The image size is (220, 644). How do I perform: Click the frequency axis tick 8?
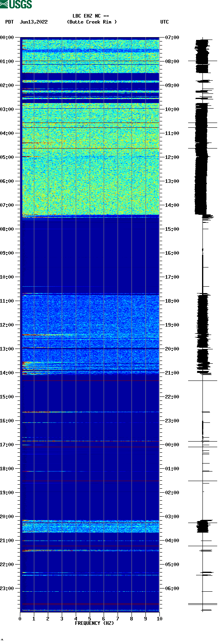pyautogui.click(x=132, y=619)
